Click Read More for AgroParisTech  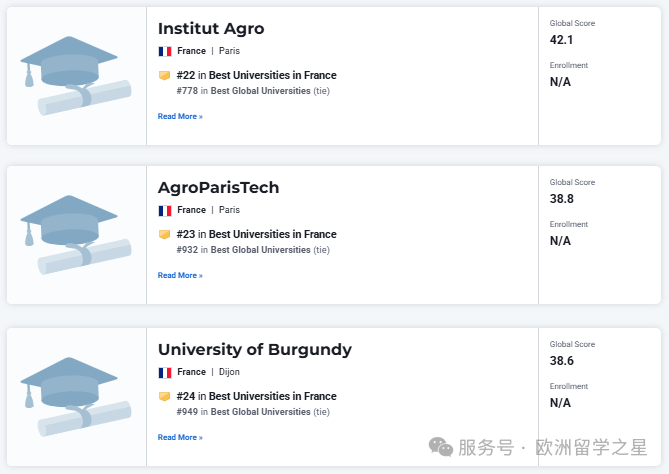point(180,276)
